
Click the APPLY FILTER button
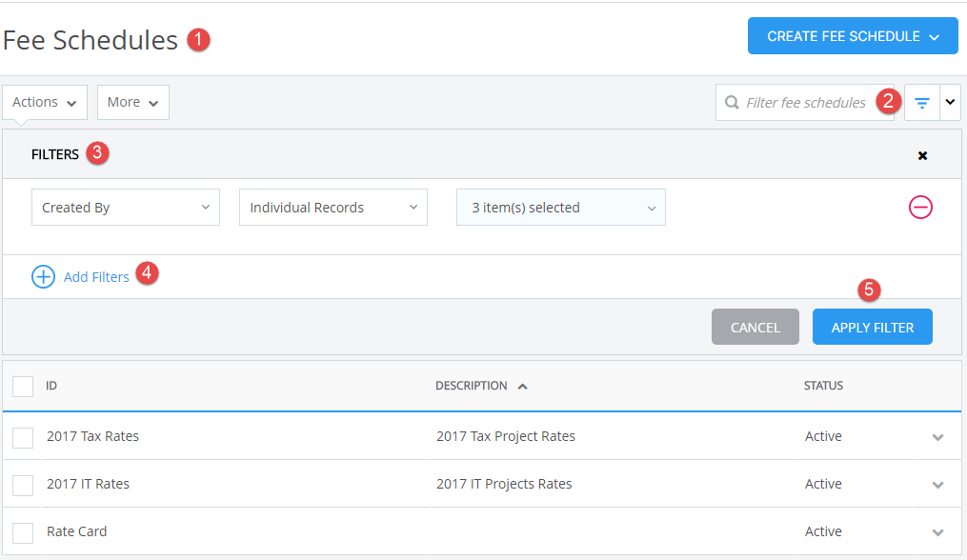(872, 327)
